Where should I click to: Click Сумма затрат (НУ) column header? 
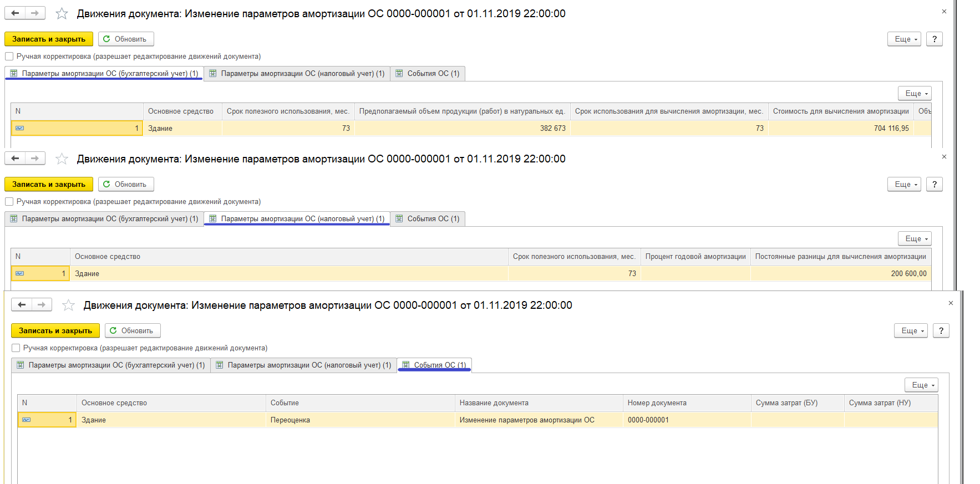point(891,403)
